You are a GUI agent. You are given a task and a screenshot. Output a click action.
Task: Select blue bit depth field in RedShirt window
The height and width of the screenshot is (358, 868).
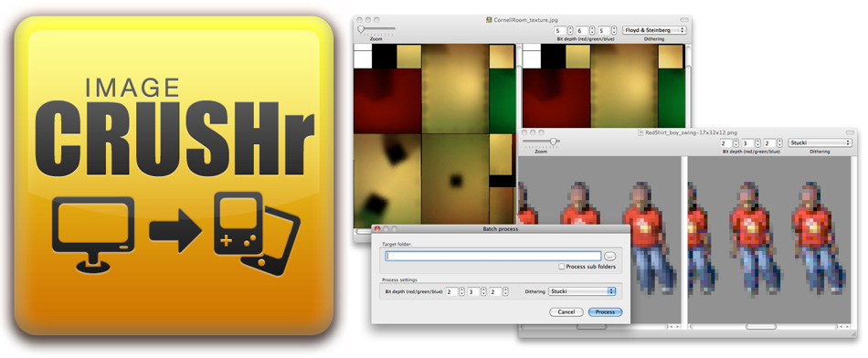click(x=769, y=142)
